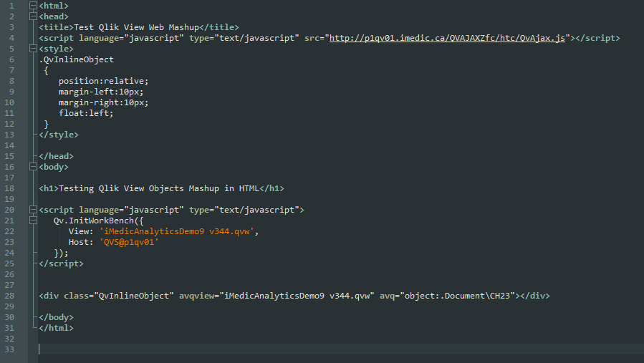Collapse the Qv.InitWorkBench fold on line 21
This screenshot has height=363, width=644.
[33, 221]
